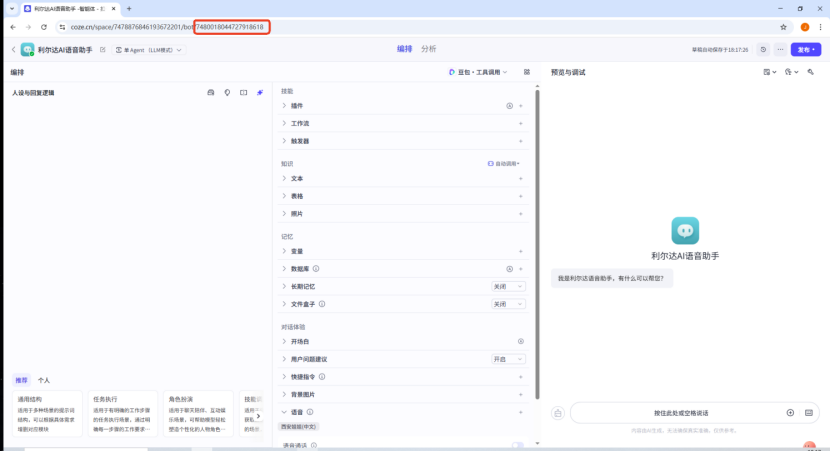830x452 pixels.
Task: Add a plugin with the plus icon
Action: click(x=520, y=105)
